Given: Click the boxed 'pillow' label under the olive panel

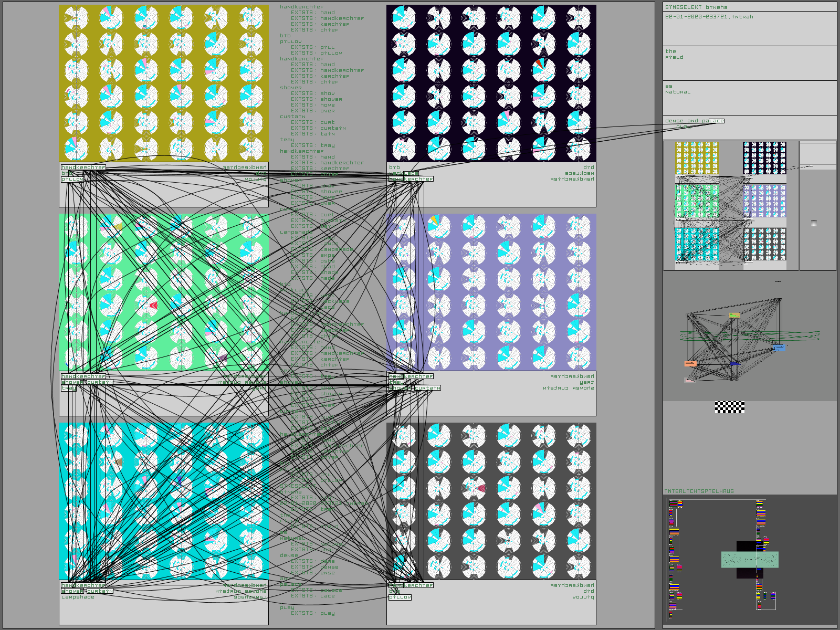Looking at the screenshot, I should 72,179.
